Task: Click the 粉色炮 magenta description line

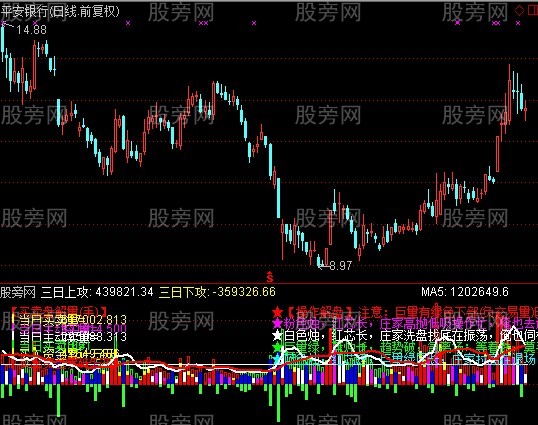Action: pyautogui.click(x=410, y=323)
